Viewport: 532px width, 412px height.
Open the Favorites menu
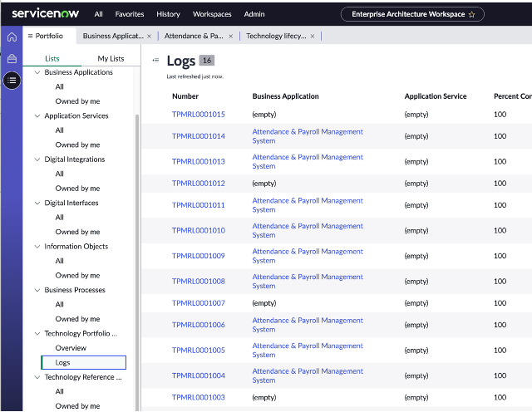(x=130, y=14)
